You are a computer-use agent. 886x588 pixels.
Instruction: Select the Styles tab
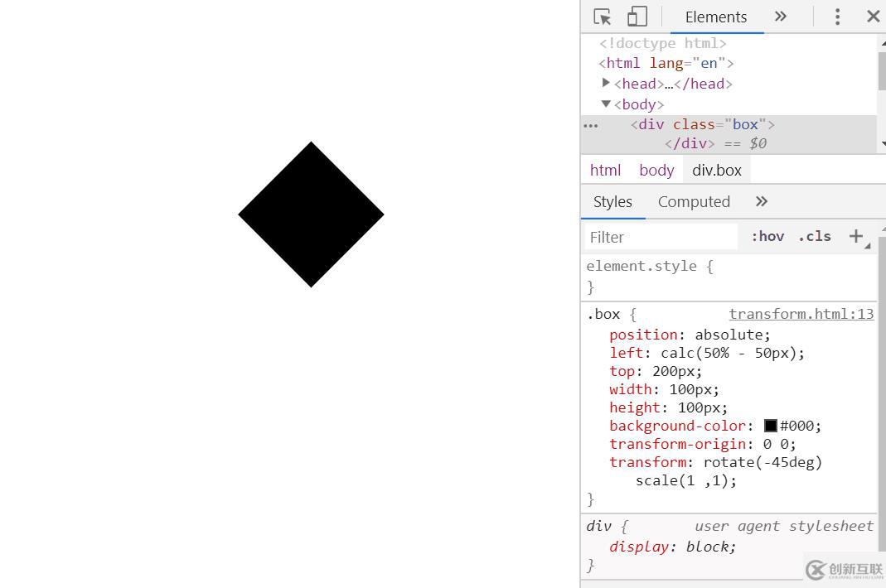coord(612,201)
